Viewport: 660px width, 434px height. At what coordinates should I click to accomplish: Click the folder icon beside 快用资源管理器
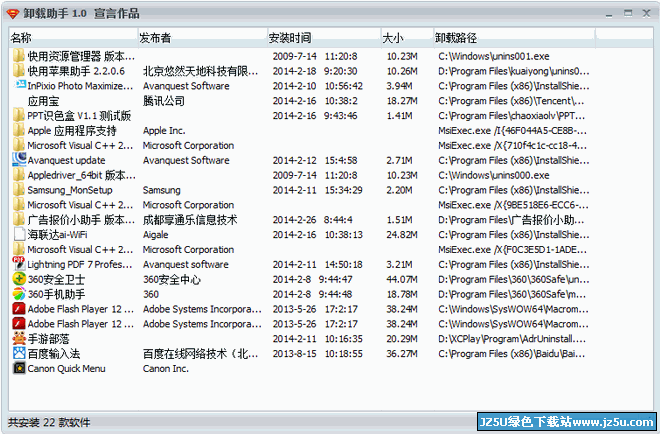coord(19,56)
